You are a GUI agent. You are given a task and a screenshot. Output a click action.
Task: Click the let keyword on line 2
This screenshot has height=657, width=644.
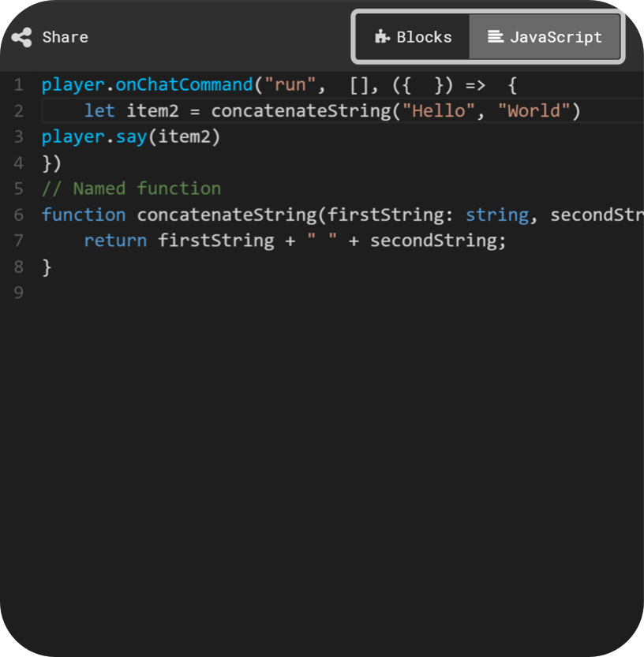pyautogui.click(x=99, y=111)
